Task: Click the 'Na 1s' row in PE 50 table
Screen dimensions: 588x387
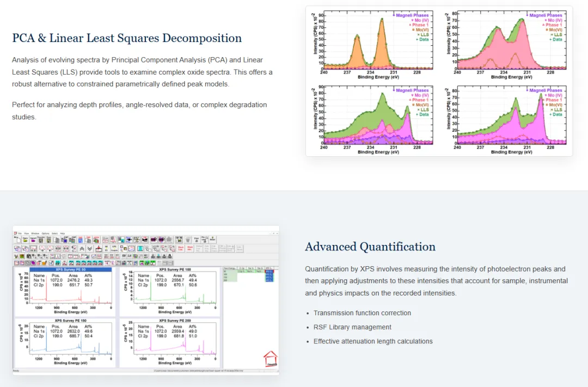Action: [x=63, y=280]
